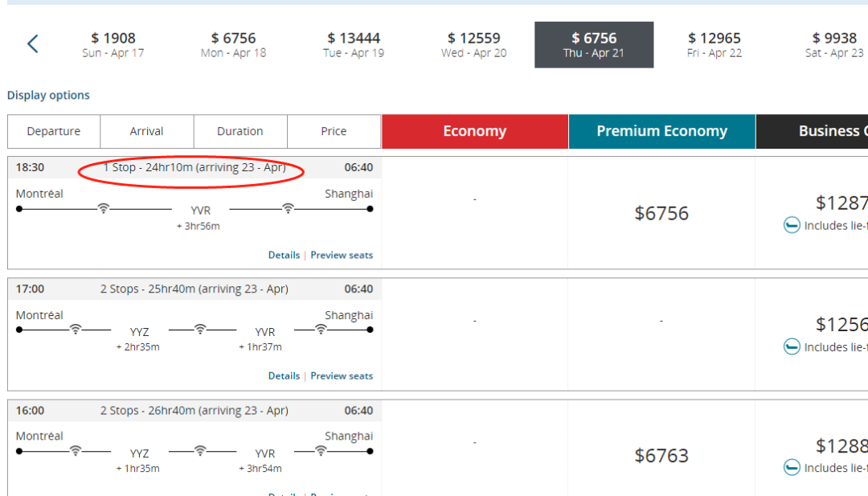Choose $6763 Premium Economy fare

[661, 456]
